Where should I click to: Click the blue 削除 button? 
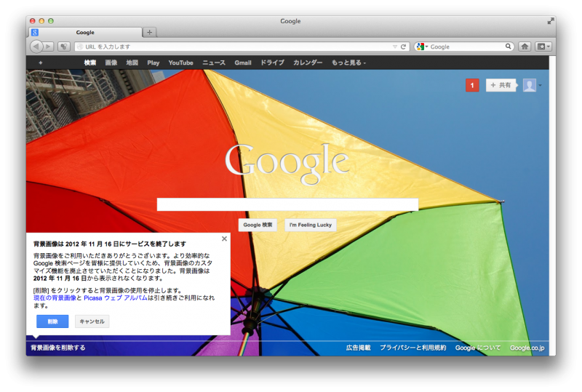pos(52,321)
